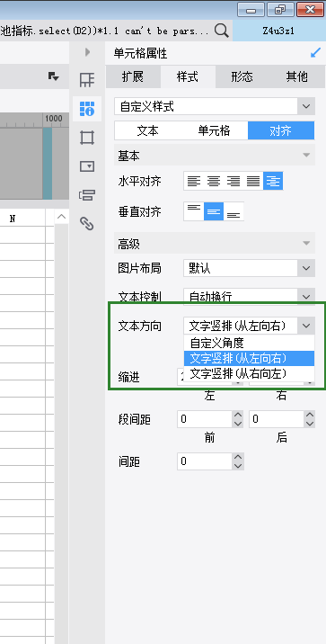Click the search magnifier icon

click(221, 31)
